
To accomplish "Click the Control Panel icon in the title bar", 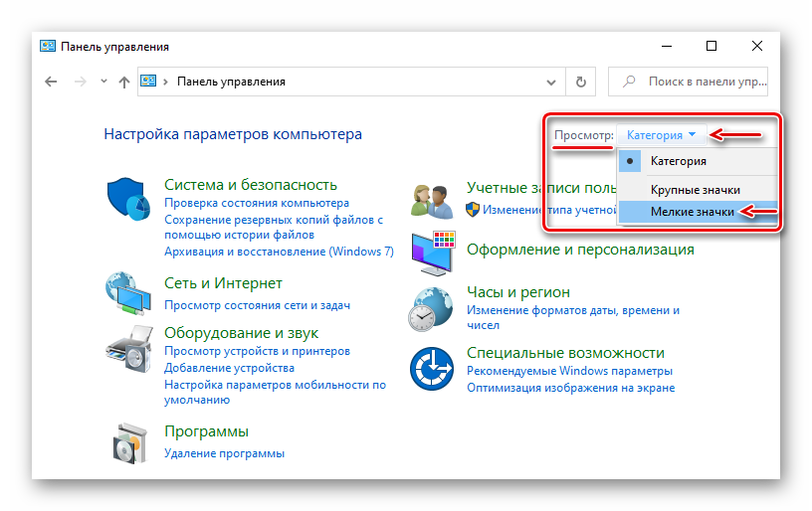I will (x=48, y=46).
